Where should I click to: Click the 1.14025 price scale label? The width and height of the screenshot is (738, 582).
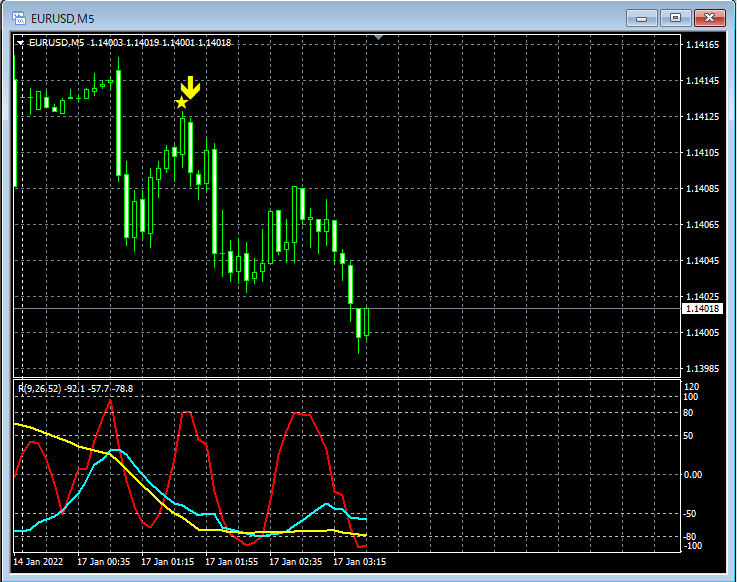coord(702,296)
